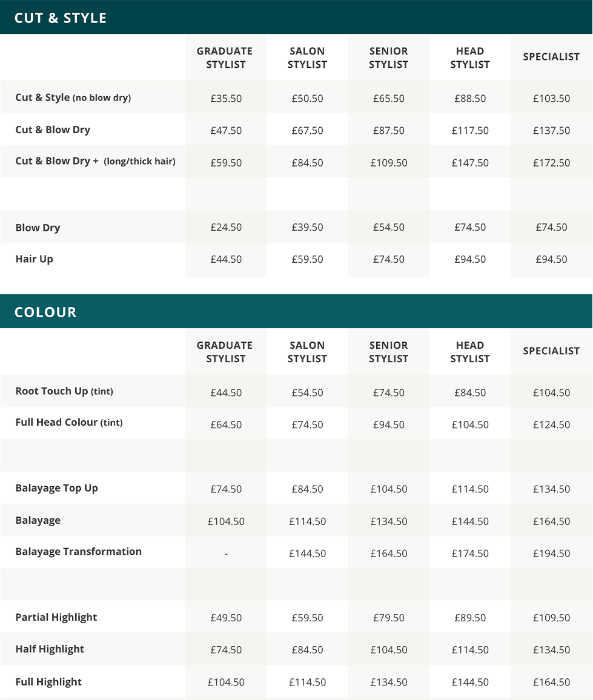Select the Specialist column heading in the Colour table
The image size is (593, 700).
tap(551, 351)
